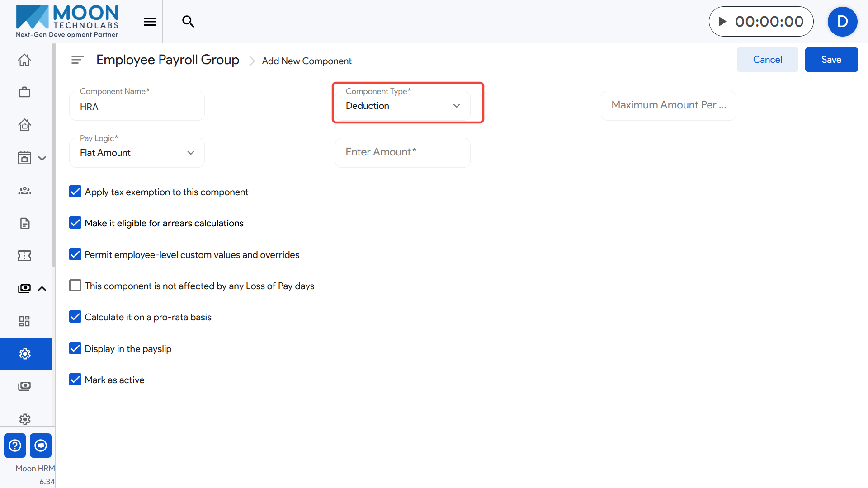
Task: Open the briefcase icon in sidebar
Action: (24, 92)
